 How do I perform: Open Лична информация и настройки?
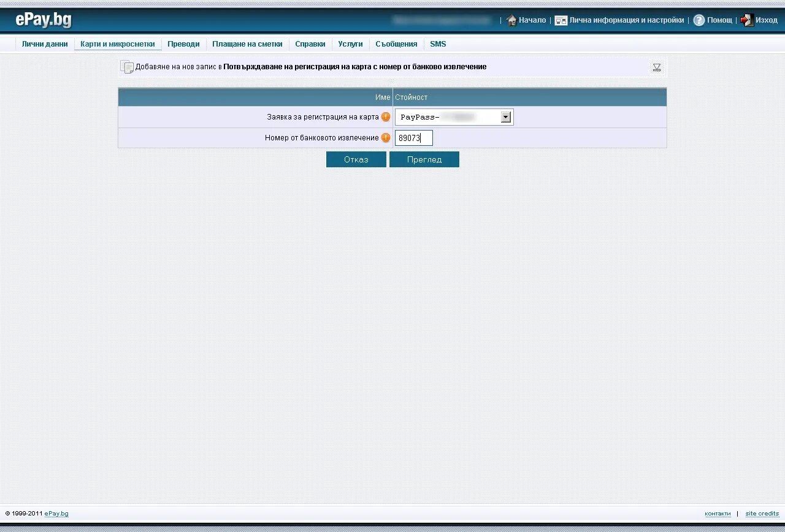(x=627, y=20)
